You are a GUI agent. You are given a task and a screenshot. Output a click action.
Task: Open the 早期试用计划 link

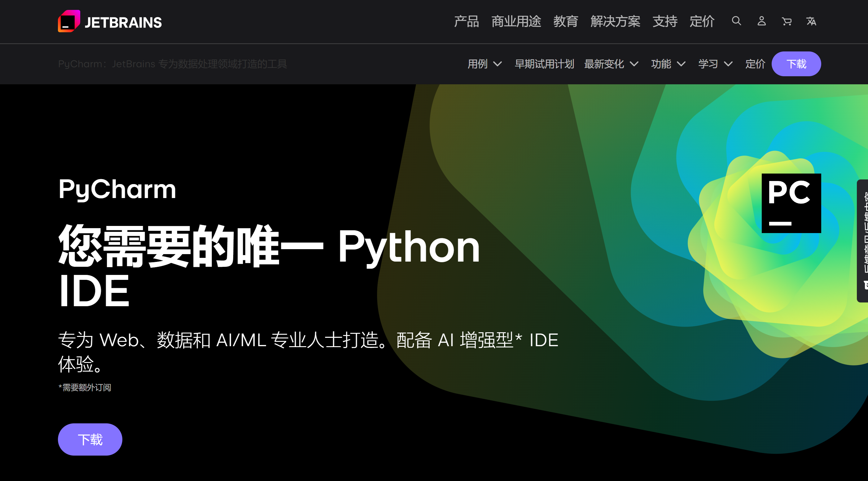544,64
